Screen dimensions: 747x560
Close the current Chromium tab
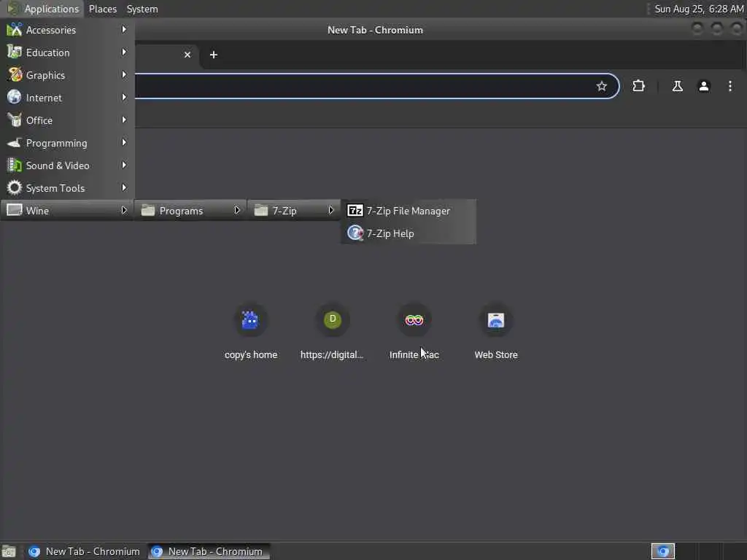(187, 55)
